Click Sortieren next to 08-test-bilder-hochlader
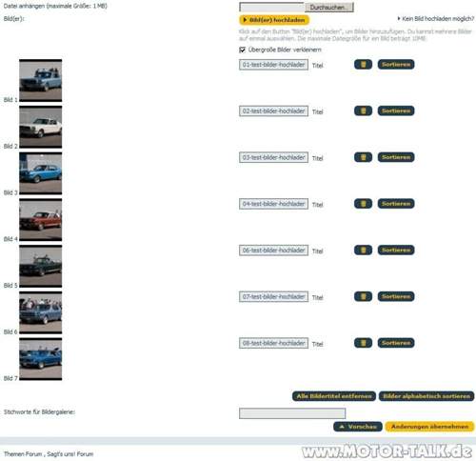Viewport: 476px width, 461px height. click(396, 343)
